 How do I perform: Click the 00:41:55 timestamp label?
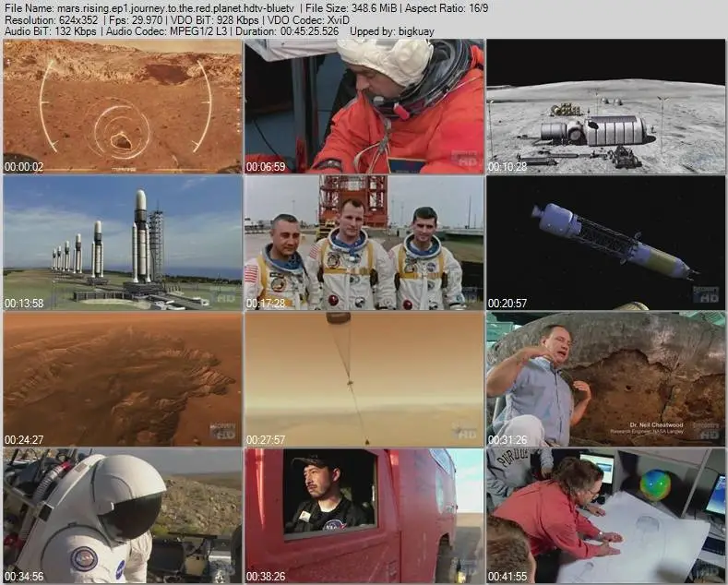tap(507, 576)
